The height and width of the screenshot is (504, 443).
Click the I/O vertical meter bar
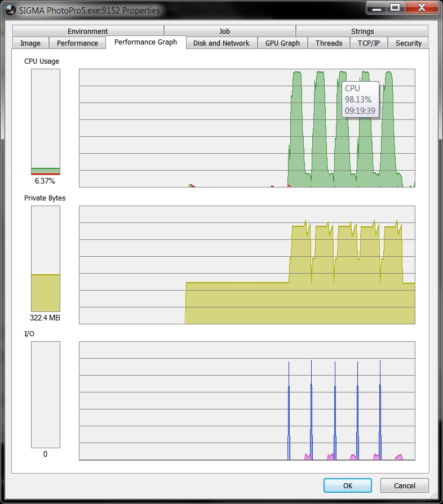45,395
